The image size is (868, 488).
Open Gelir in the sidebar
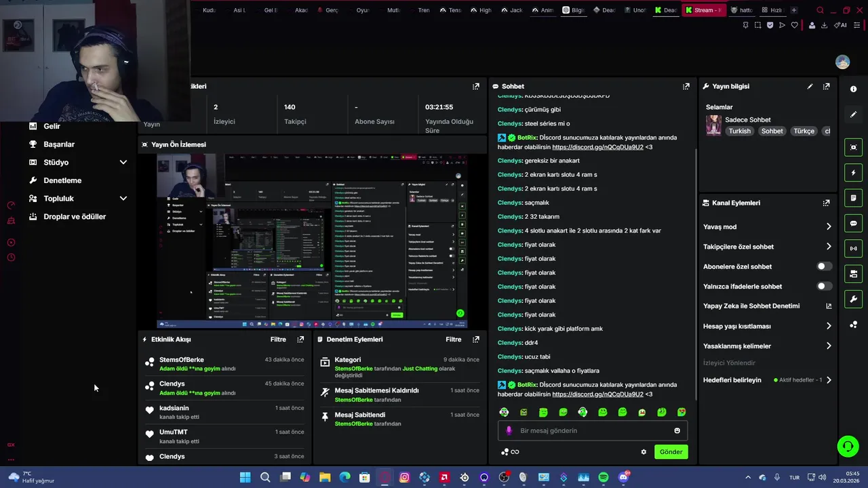[x=52, y=126]
